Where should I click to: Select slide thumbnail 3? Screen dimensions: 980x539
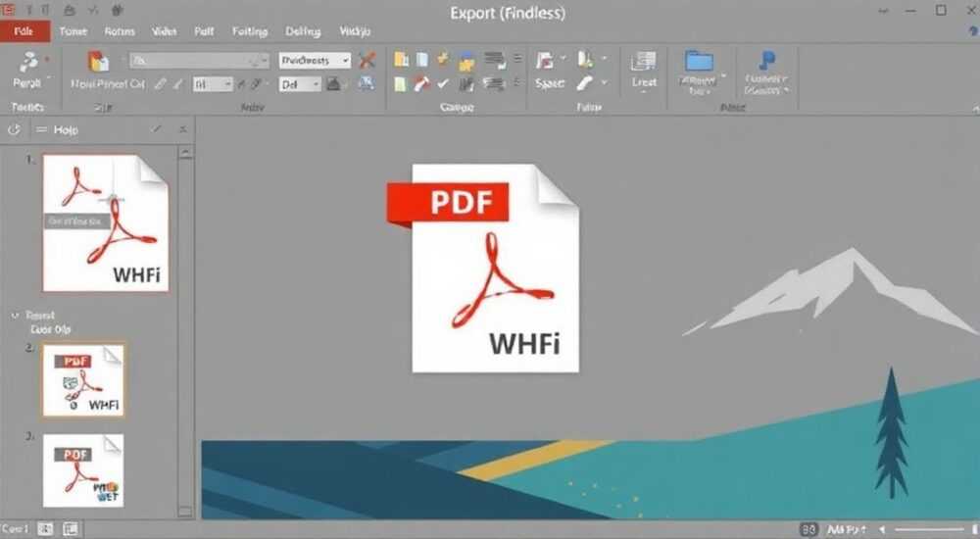pos(83,470)
